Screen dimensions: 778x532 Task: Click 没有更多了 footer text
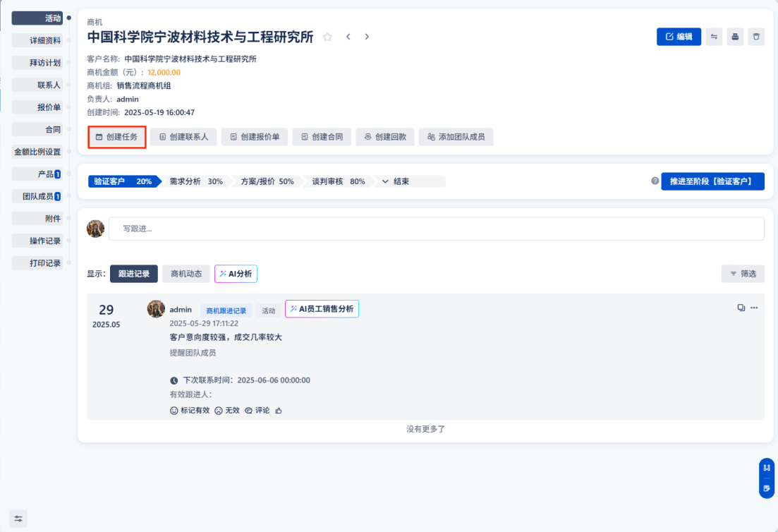[x=425, y=429]
